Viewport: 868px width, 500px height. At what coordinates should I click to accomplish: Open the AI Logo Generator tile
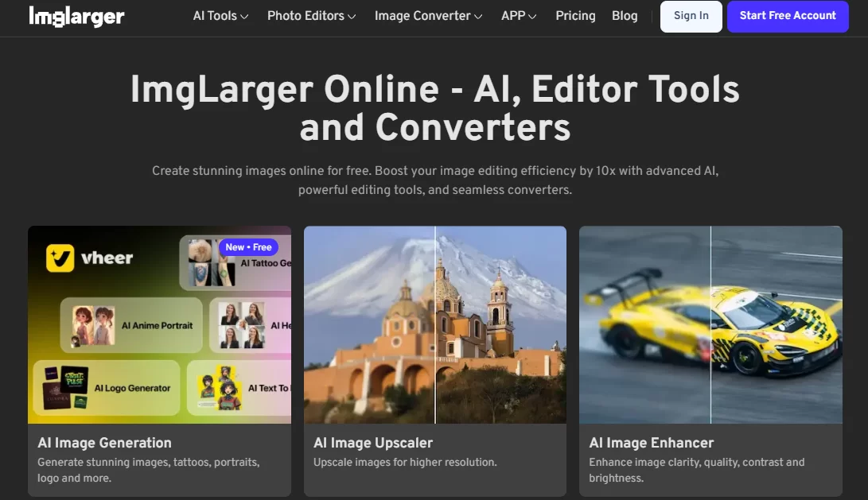[x=107, y=388]
